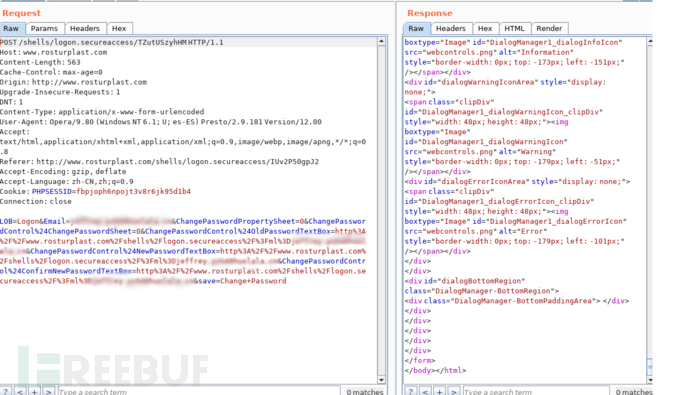Click the Referer header line
690x395 pixels.
pos(160,162)
